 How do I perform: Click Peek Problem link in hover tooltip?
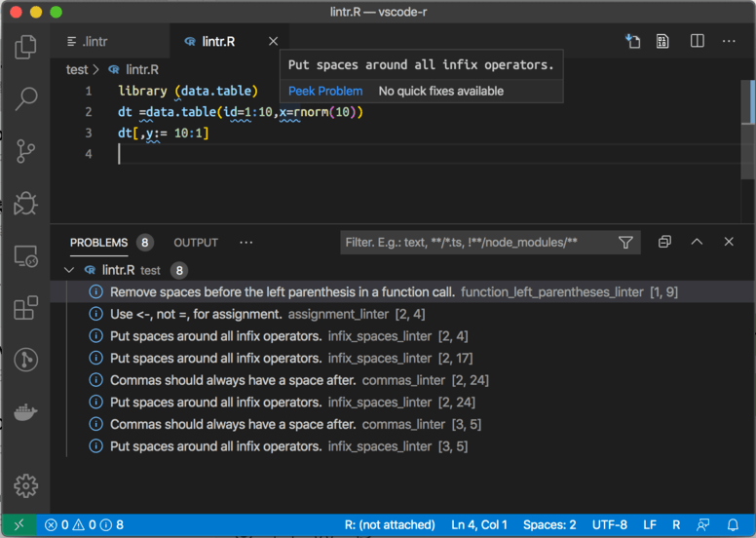325,91
